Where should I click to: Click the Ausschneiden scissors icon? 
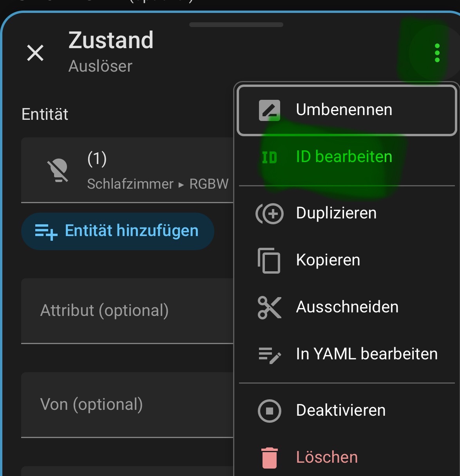(270, 307)
